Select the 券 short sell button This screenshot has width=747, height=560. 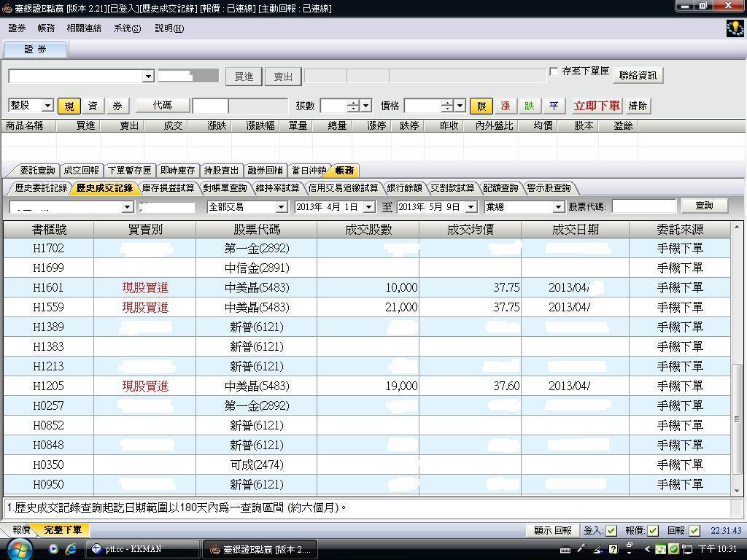[117, 106]
